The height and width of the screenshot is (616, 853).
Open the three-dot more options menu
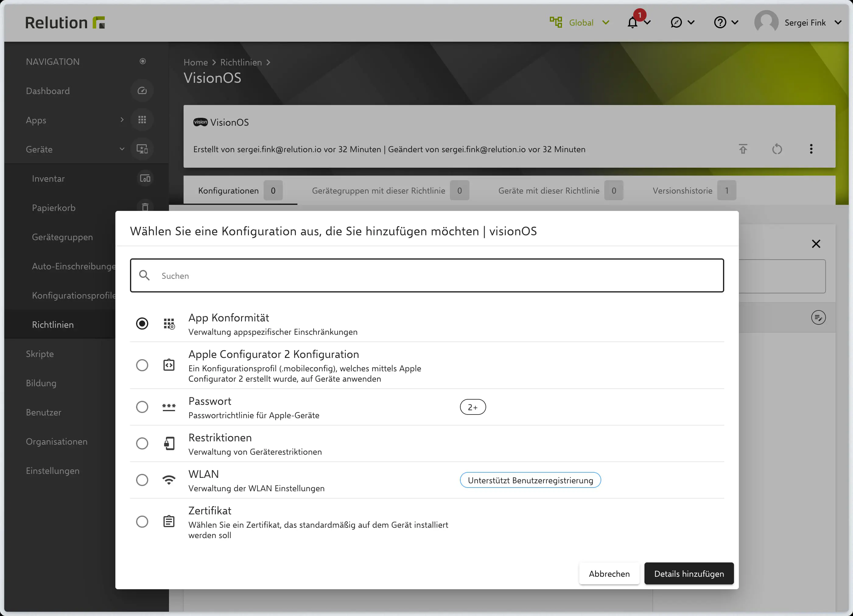pyautogui.click(x=811, y=149)
